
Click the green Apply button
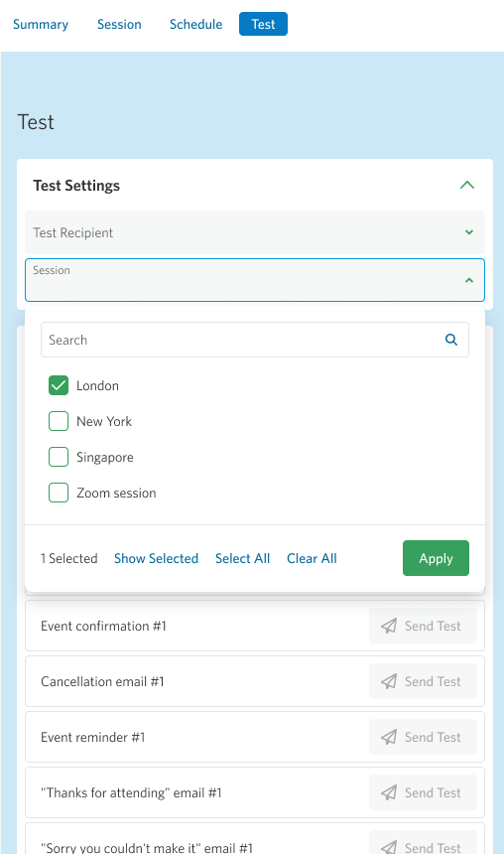436,558
